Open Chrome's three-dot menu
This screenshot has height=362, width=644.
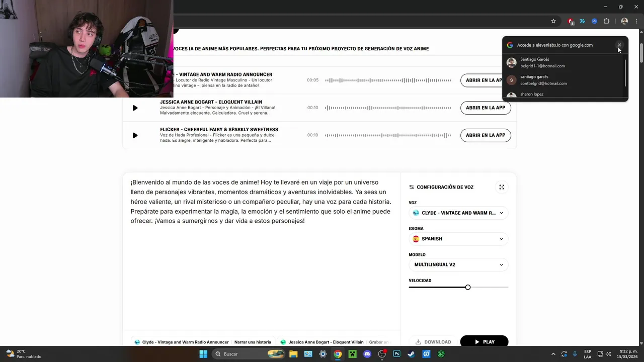(636, 21)
